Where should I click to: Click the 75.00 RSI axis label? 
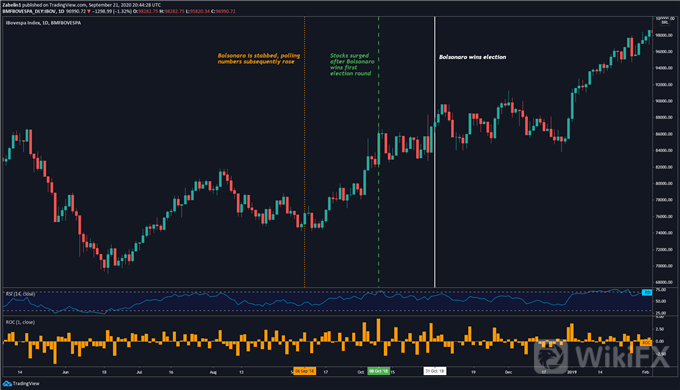[x=661, y=290]
